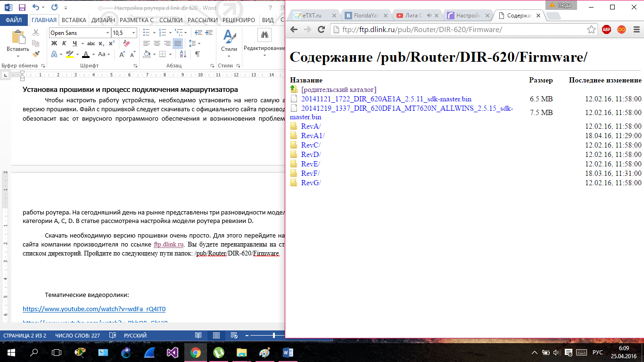Open the orange infinity extension icon
Image resolution: width=644 pixels, height=362 pixels.
(x=622, y=29)
